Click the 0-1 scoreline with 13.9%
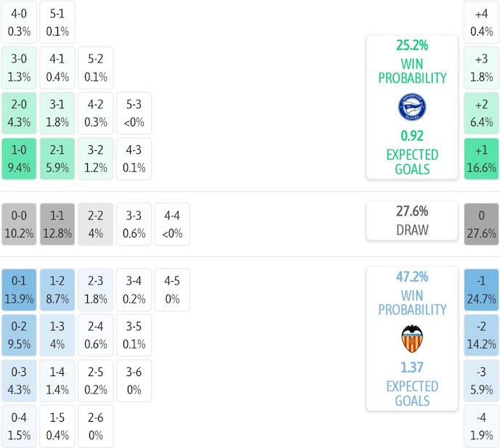Viewport: 501px width, 448px height. (x=19, y=290)
